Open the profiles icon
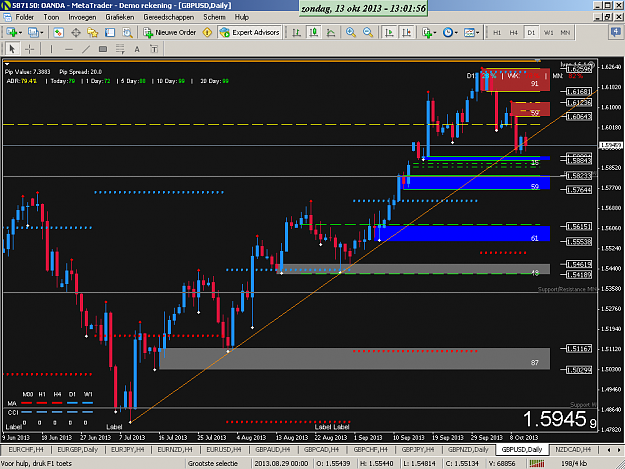625x469 pixels. click(33, 32)
